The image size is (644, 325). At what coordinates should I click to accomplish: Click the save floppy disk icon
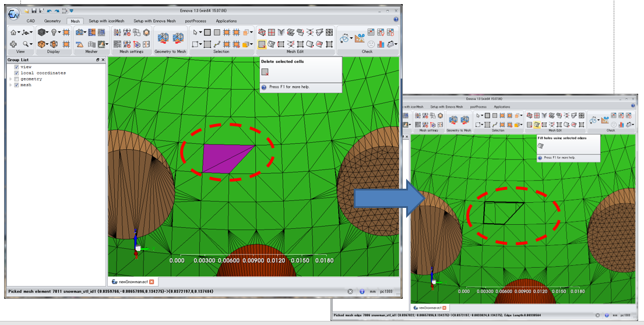pos(34,10)
